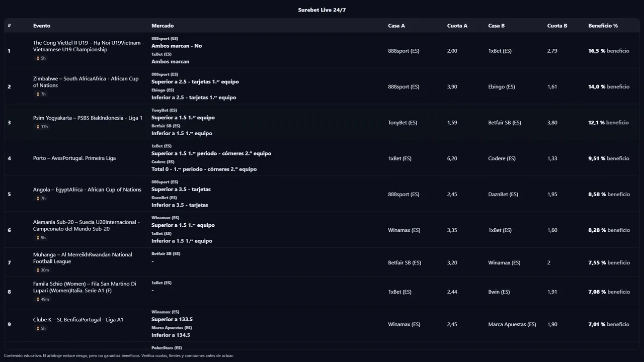Open the Porto – Aves event
644x362 pixels.
click(x=74, y=158)
